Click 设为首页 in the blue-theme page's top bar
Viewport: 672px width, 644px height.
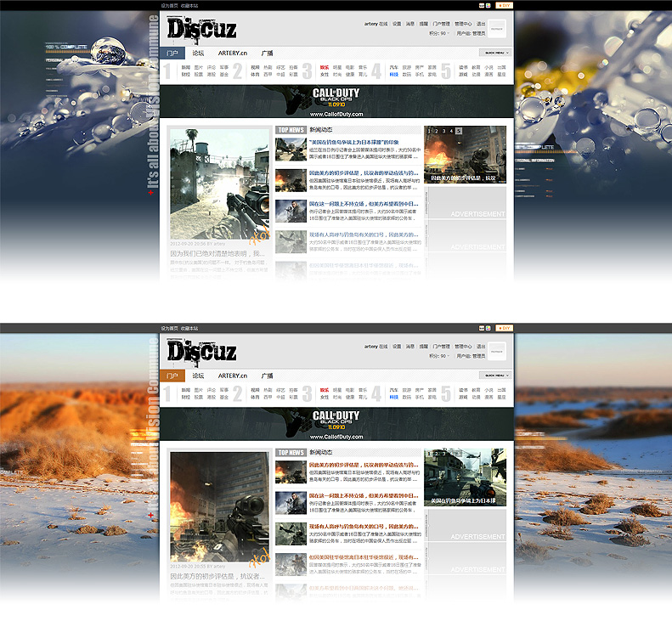[169, 6]
